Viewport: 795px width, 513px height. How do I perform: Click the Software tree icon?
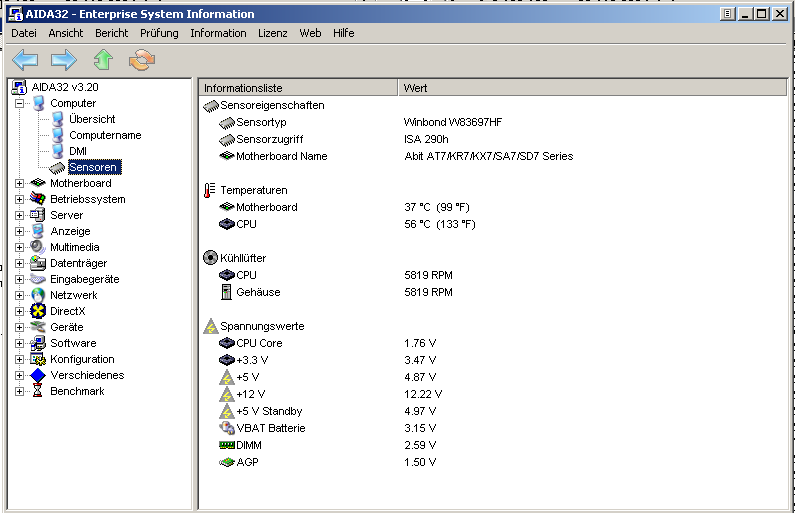(38, 343)
